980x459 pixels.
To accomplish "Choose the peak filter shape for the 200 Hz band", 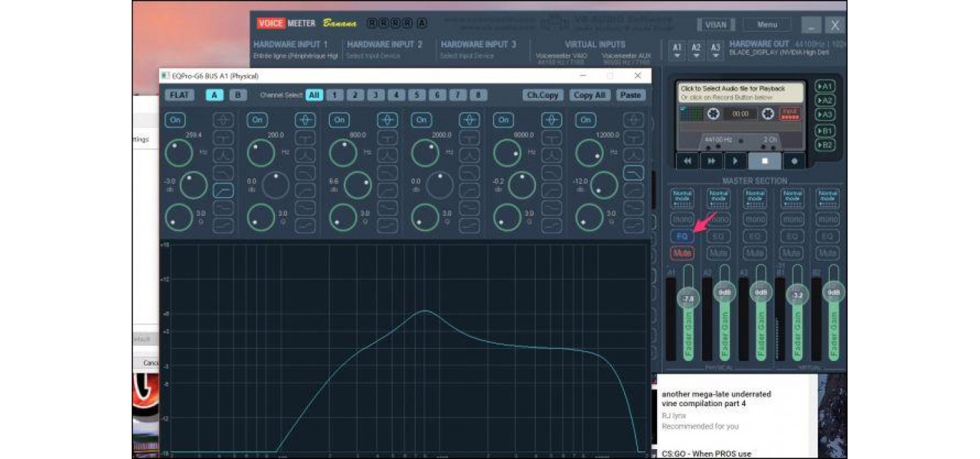I will (x=305, y=120).
